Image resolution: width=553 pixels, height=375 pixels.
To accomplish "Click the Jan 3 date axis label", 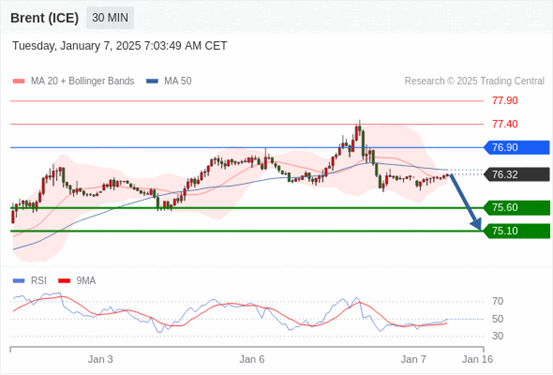I will click(x=101, y=359).
